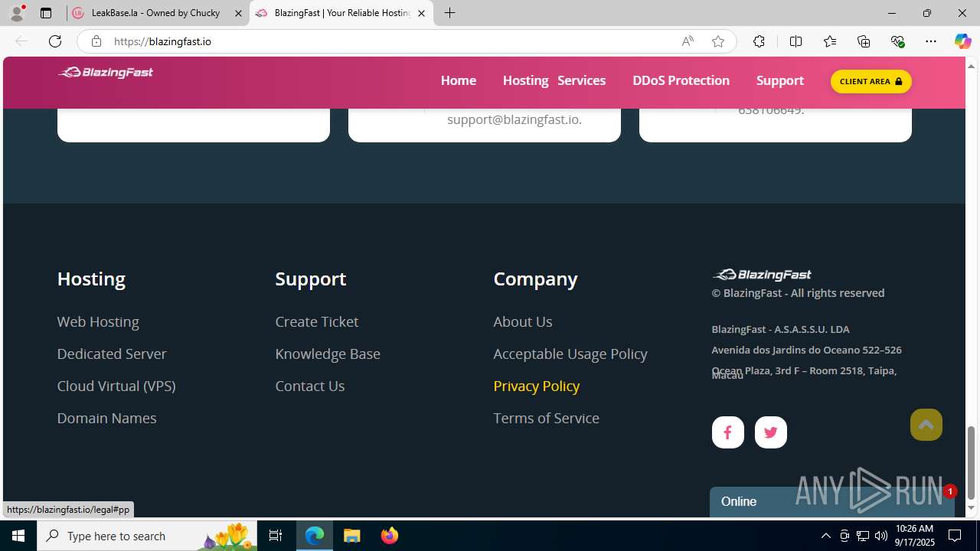Open Read aloud icon in address bar
The width and height of the screenshot is (980, 551).
coord(688,41)
